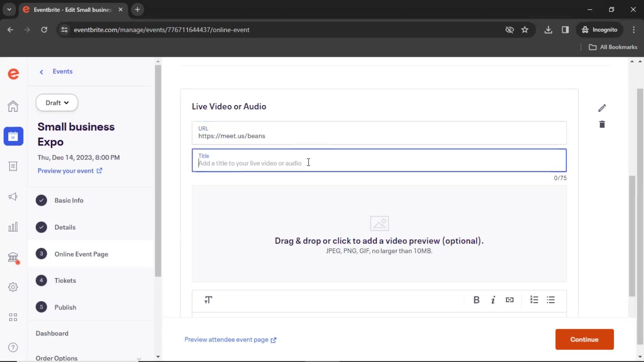
Task: Insert a bulleted list
Action: (x=551, y=300)
